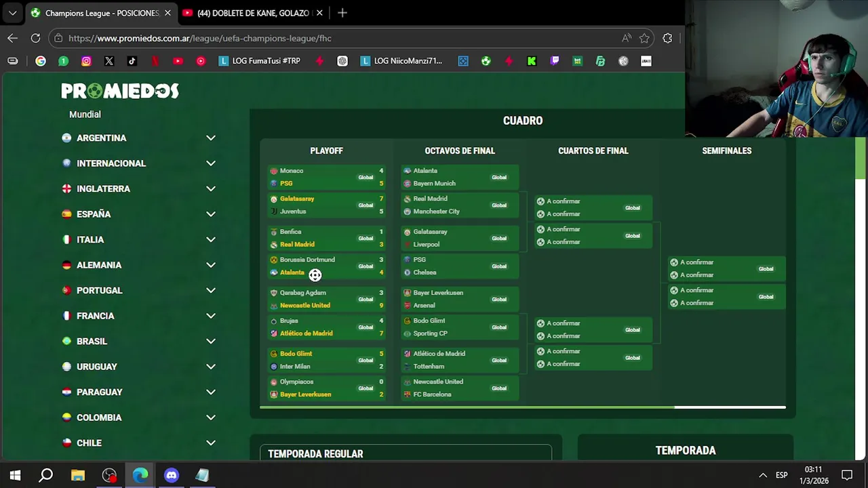Open the TikTok bookmark
This screenshot has height=488, width=868.
pyautogui.click(x=132, y=61)
